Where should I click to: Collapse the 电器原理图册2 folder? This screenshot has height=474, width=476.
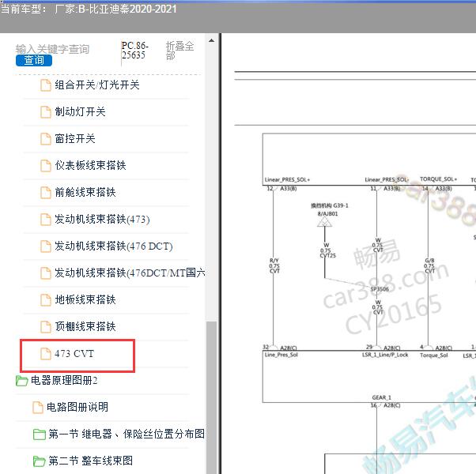(x=21, y=381)
